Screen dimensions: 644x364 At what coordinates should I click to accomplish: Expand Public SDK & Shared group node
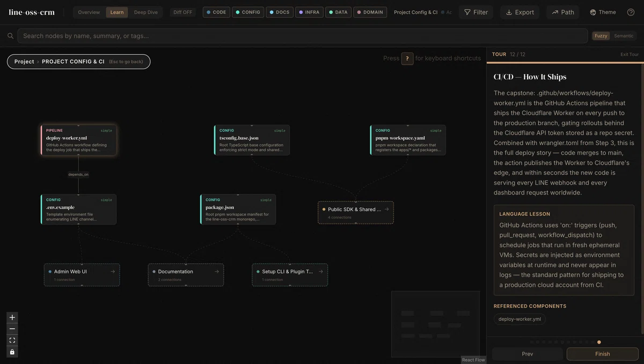(356, 213)
